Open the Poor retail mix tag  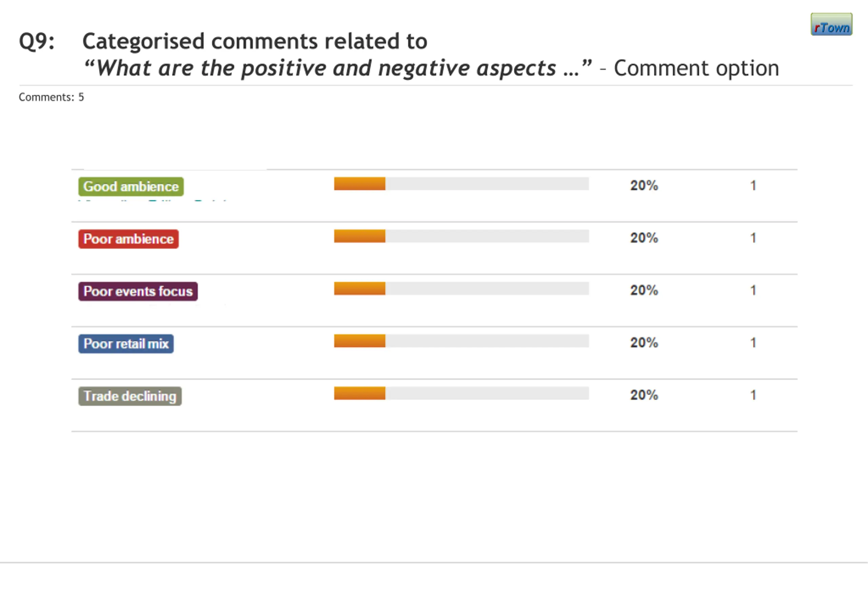(126, 344)
